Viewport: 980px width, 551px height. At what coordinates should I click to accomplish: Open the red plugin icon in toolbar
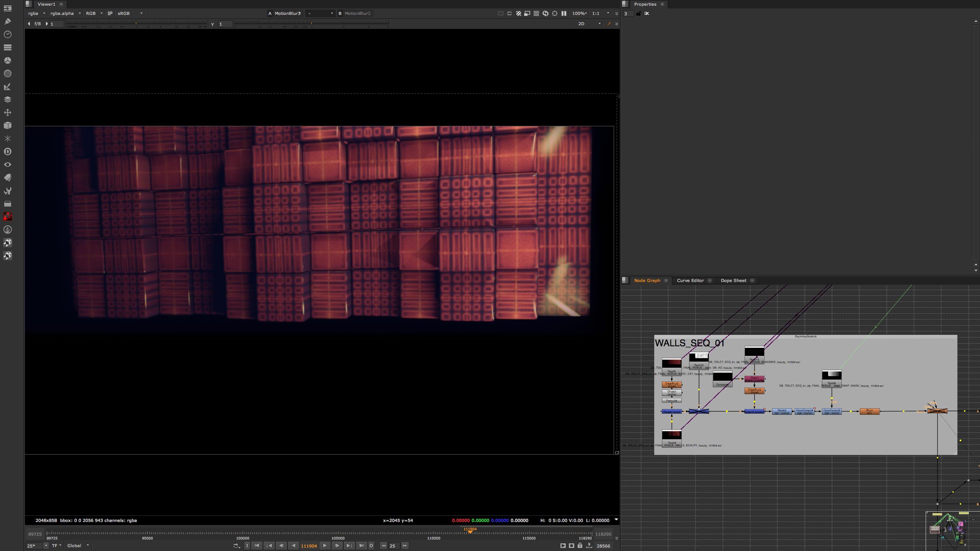[x=7, y=217]
